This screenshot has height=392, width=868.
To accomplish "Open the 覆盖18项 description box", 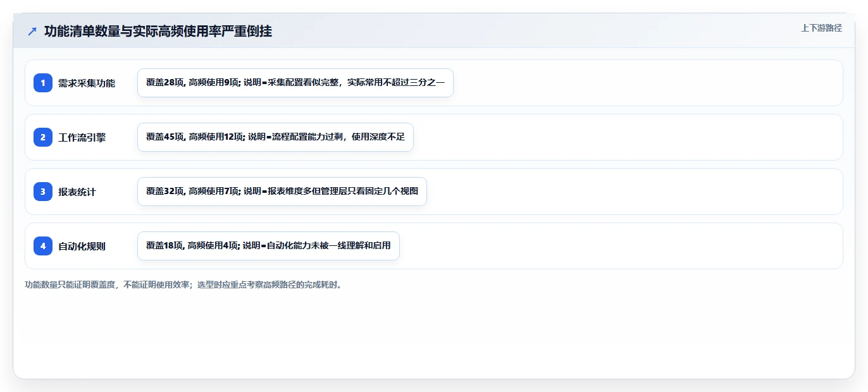I will (x=268, y=246).
